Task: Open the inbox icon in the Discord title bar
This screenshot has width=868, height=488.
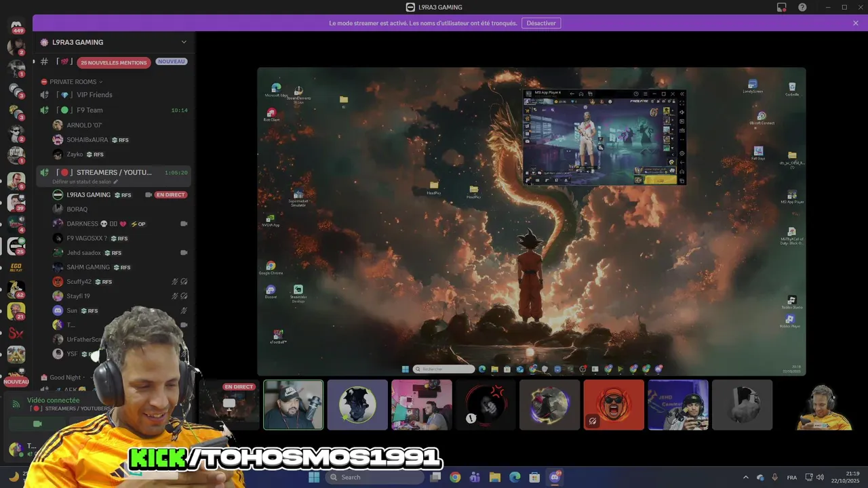Action: pos(782,7)
